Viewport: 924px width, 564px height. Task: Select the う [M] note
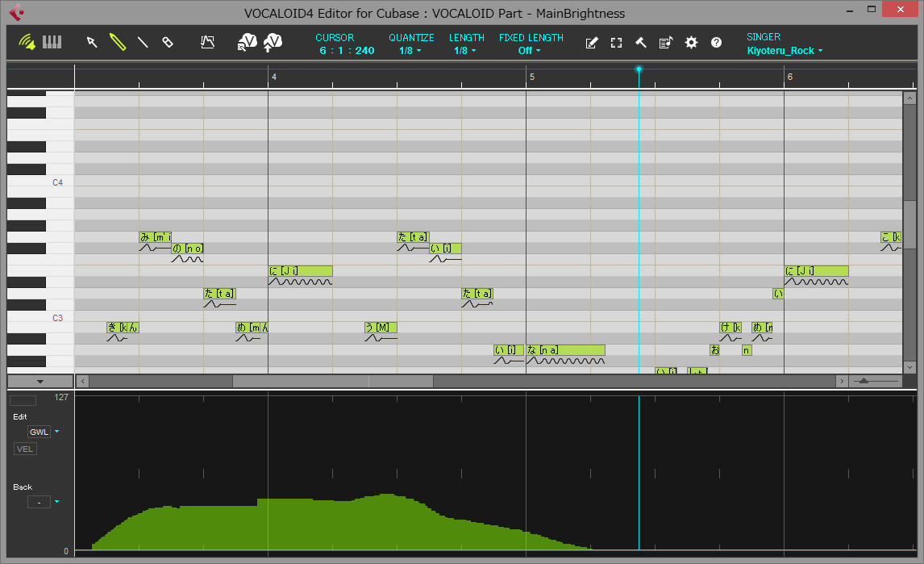pos(381,328)
